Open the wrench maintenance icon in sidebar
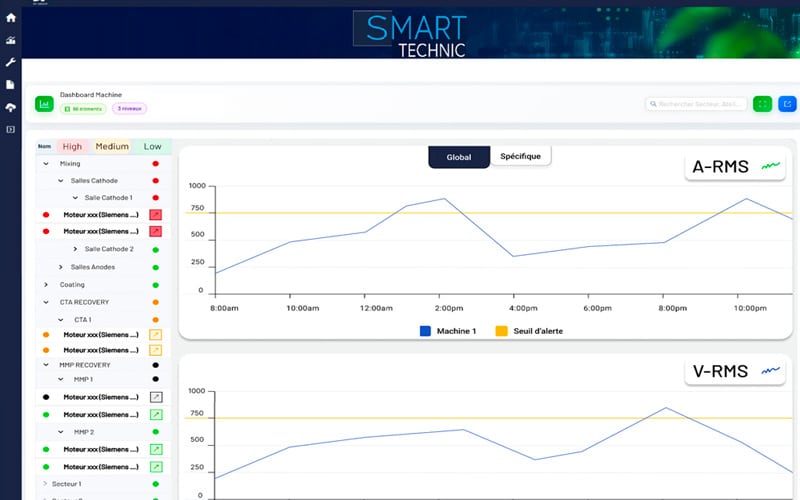This screenshot has height=500, width=800. click(10, 63)
